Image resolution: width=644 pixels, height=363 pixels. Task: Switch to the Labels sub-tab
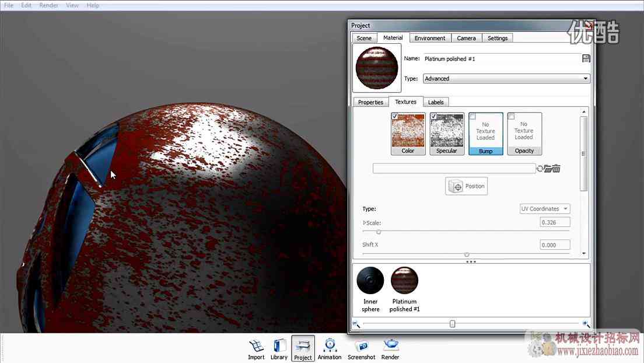436,102
